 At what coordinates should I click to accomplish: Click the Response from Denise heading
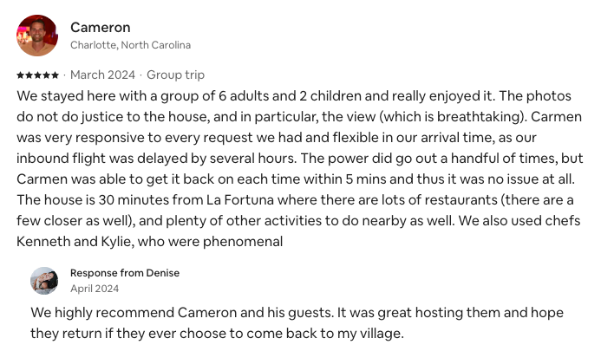click(125, 273)
